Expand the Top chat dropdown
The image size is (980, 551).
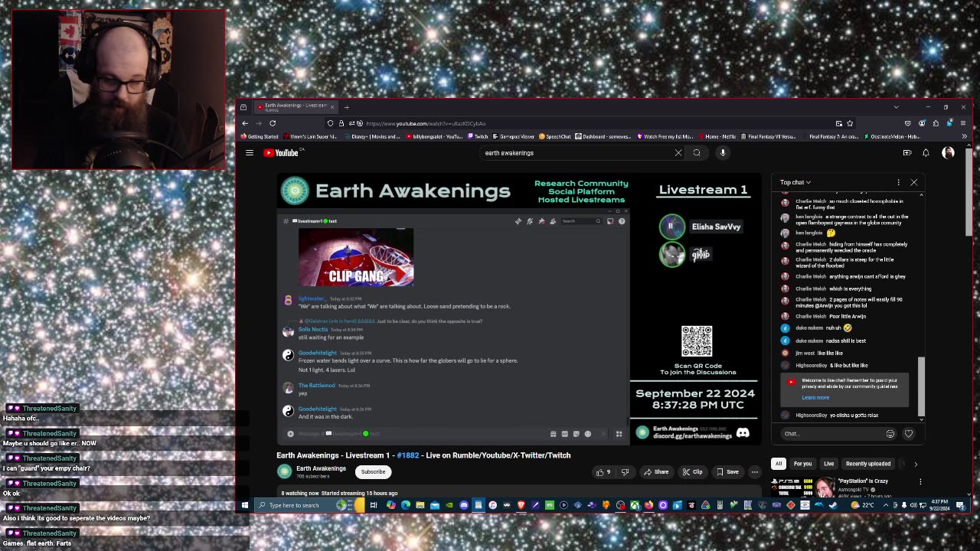(x=795, y=182)
